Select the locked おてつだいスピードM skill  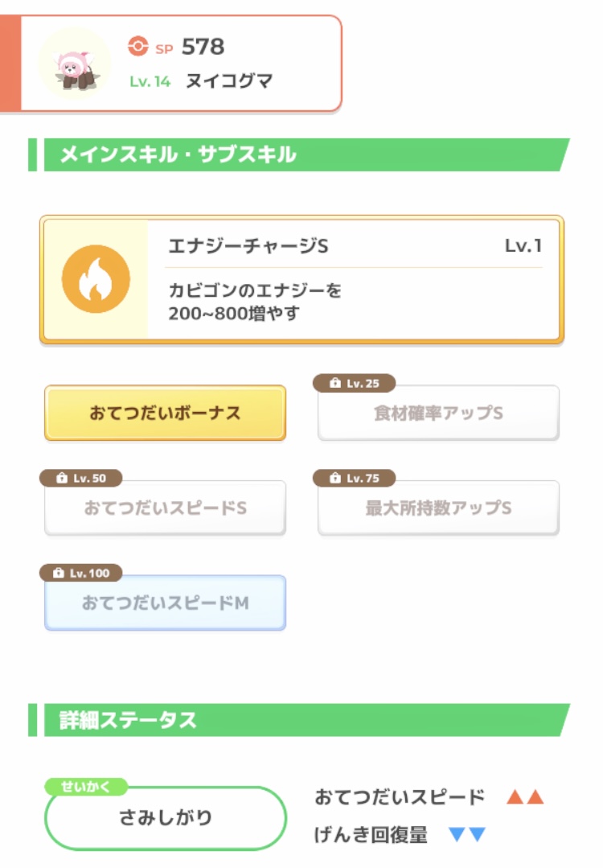165,603
